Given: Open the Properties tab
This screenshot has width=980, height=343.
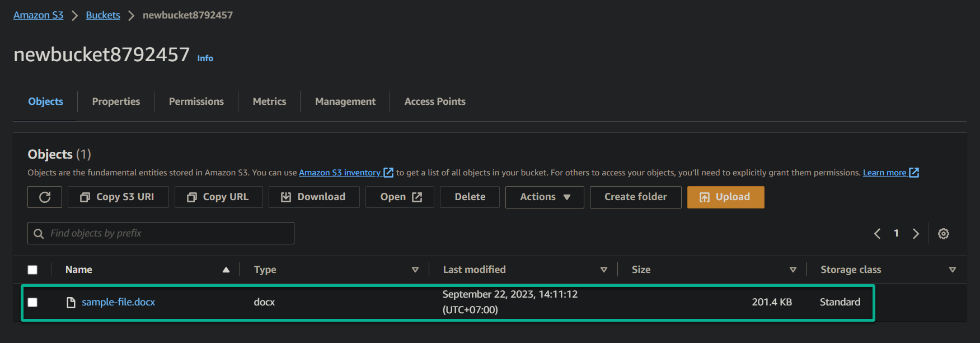Looking at the screenshot, I should 116,101.
